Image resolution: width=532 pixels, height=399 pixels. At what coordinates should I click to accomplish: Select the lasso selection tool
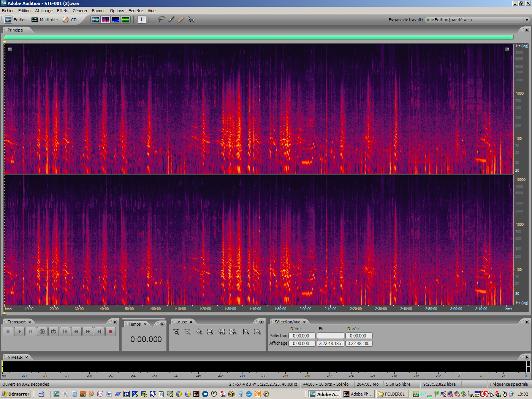click(161, 19)
